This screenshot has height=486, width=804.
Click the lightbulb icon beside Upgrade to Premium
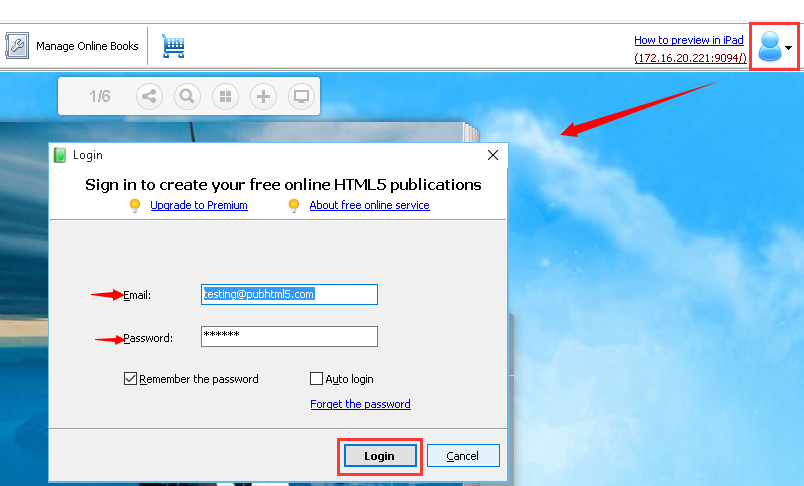(x=134, y=206)
